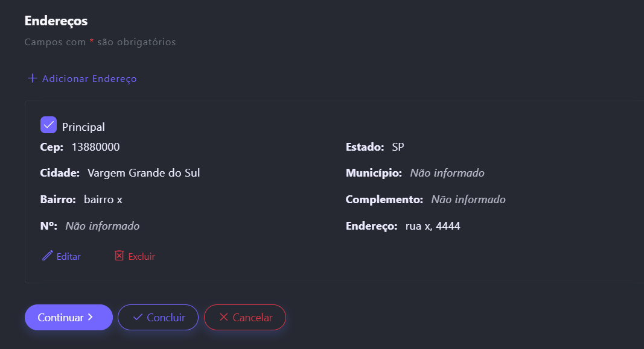Click the Cep value 13880000
Image resolution: width=644 pixels, height=349 pixels.
pyautogui.click(x=95, y=147)
